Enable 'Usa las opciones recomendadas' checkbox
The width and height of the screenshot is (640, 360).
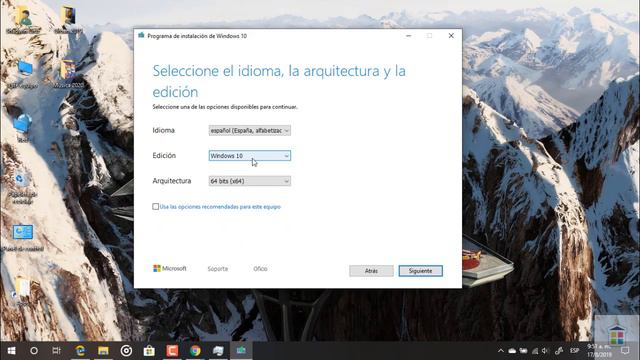tap(156, 207)
